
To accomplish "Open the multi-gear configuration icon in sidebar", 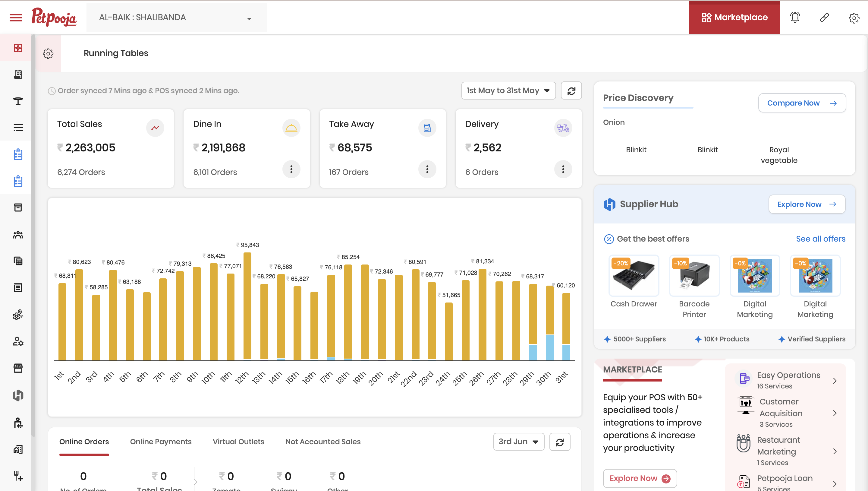I will point(18,315).
